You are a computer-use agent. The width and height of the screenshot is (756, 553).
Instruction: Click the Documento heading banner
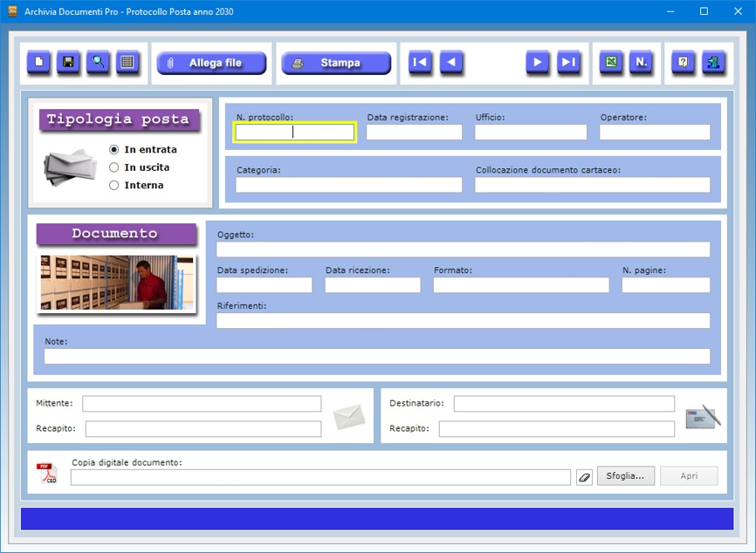[115, 233]
